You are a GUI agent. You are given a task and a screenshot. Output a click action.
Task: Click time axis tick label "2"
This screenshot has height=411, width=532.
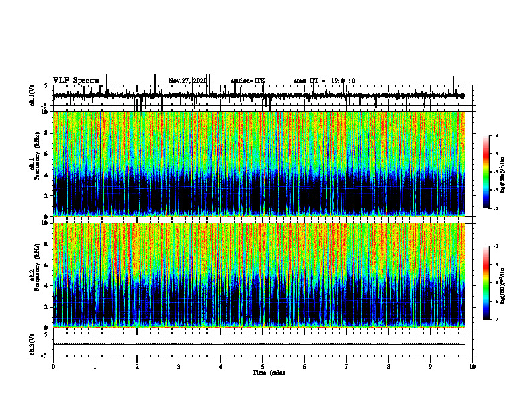click(137, 367)
